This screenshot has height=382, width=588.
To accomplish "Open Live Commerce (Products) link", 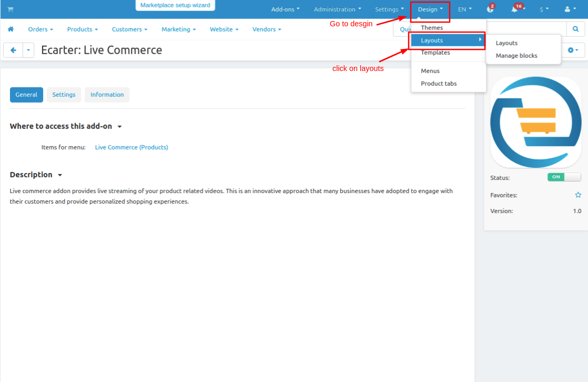I will click(x=131, y=147).
